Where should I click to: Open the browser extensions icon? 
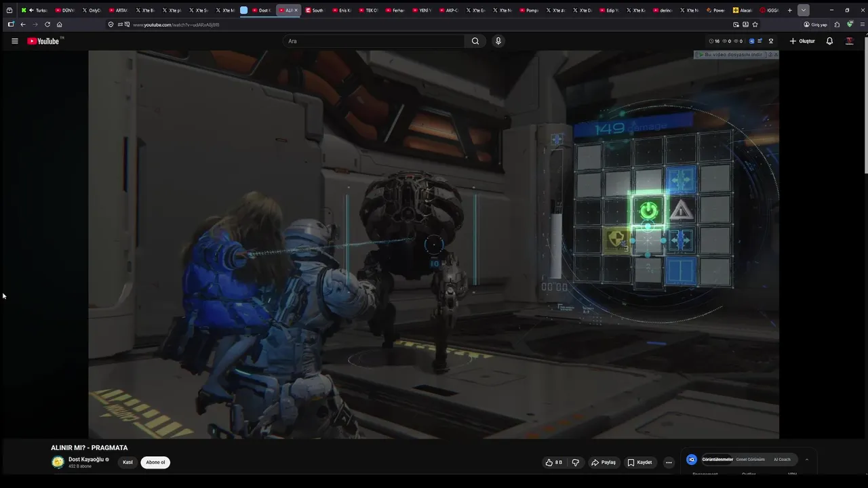pyautogui.click(x=837, y=24)
